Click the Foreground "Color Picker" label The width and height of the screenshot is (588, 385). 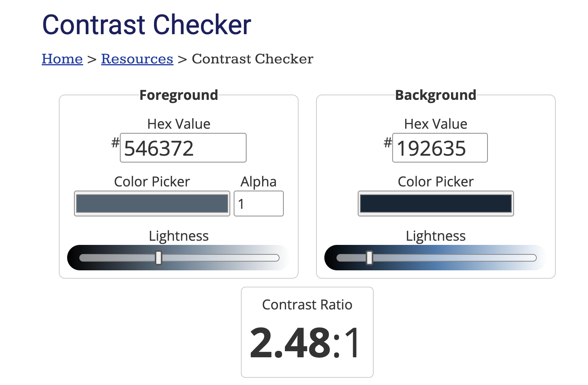tap(152, 181)
